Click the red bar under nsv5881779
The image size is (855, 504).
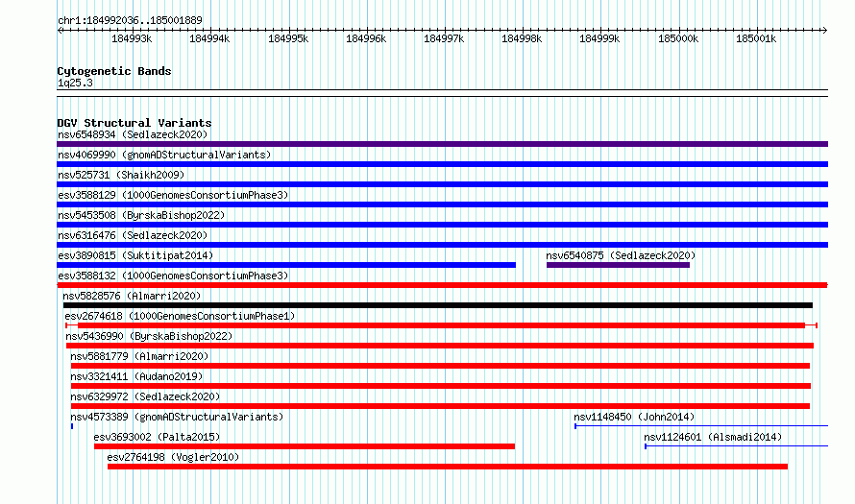[441, 366]
